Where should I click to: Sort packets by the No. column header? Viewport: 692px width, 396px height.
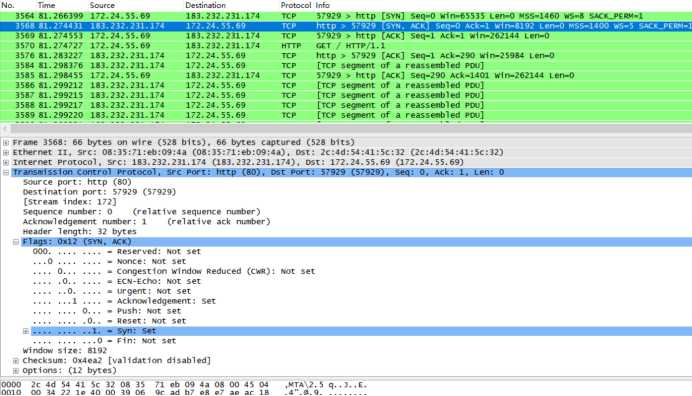(x=8, y=5)
